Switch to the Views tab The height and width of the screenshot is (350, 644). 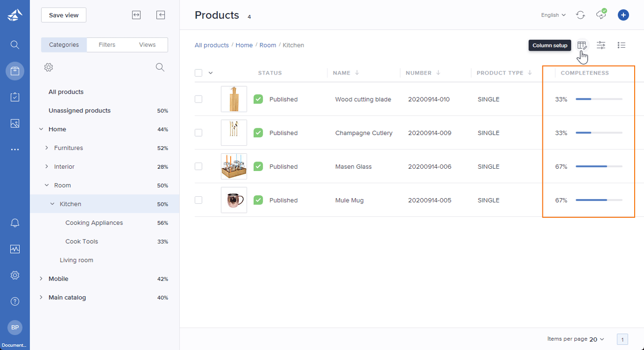pos(147,45)
